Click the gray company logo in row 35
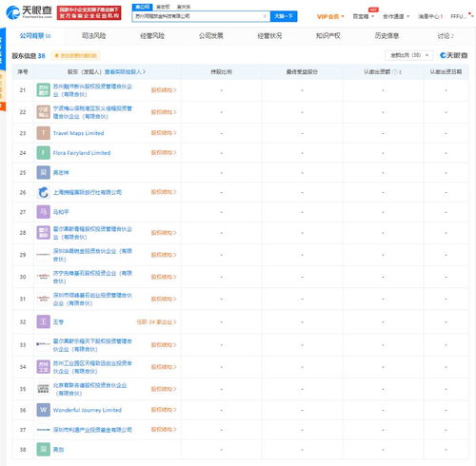Screen dimensions: 476x466 pos(43,389)
